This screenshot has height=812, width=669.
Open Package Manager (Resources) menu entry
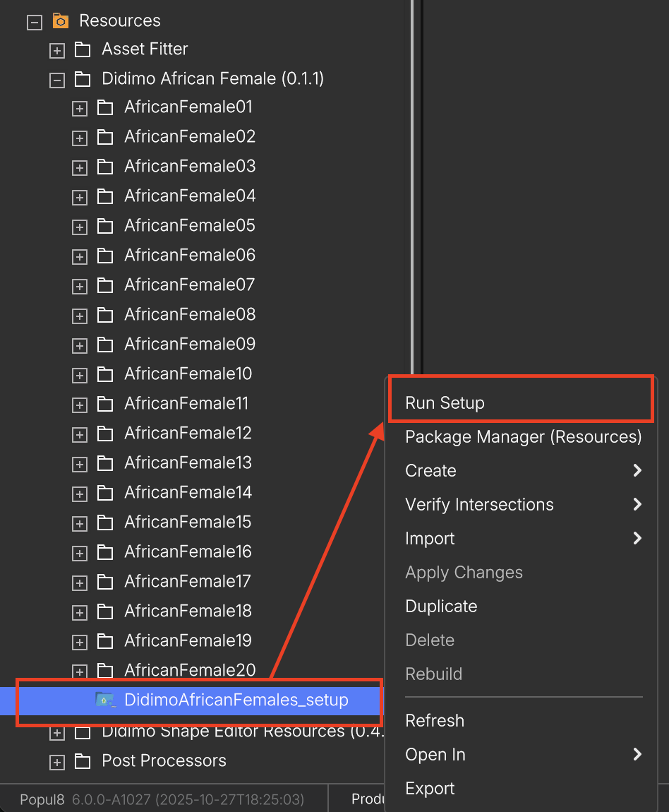click(x=521, y=436)
